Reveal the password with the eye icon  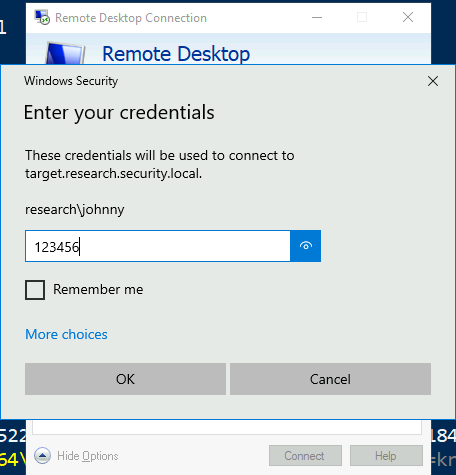click(306, 246)
